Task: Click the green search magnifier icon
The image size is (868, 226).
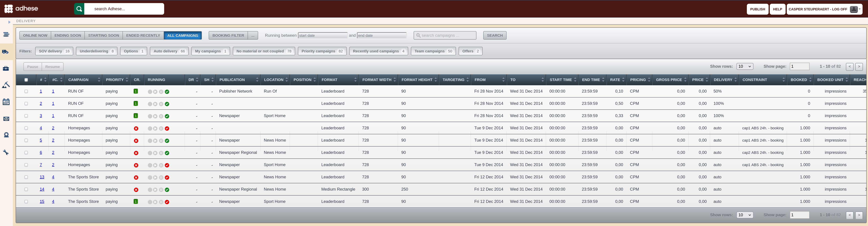Action: (x=79, y=9)
